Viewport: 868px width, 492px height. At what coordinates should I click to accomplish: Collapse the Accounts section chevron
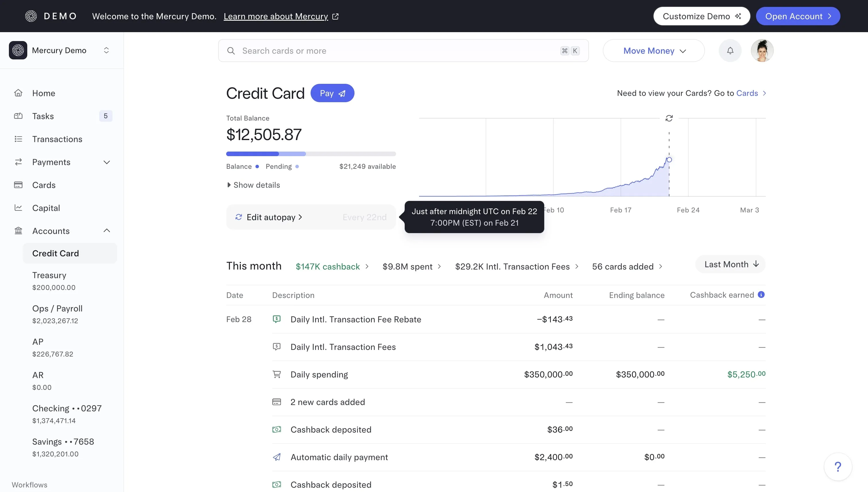pyautogui.click(x=107, y=230)
